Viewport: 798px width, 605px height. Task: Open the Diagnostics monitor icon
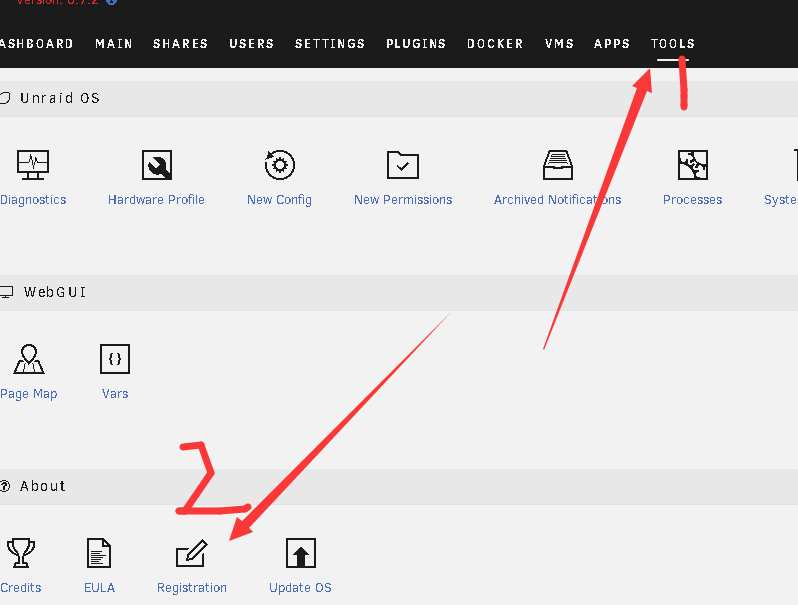(x=33, y=165)
